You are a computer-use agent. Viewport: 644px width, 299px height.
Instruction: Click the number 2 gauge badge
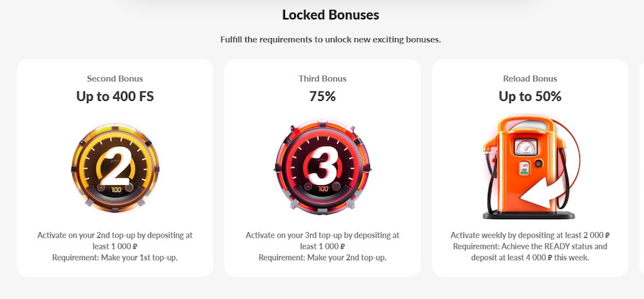click(x=115, y=168)
